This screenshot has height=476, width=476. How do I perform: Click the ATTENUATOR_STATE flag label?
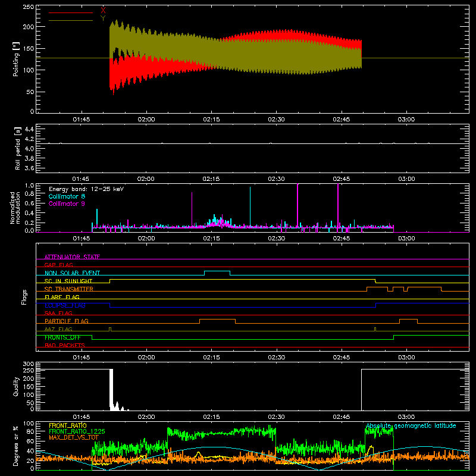[72, 257]
